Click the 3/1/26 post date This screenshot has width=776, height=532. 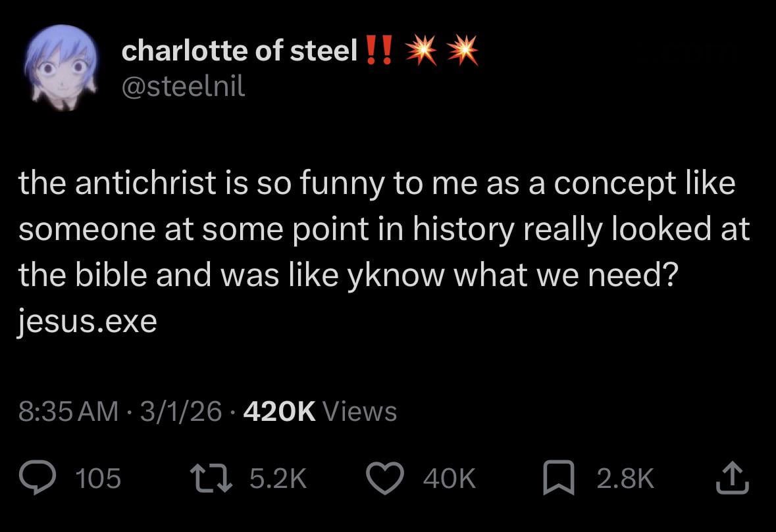(x=180, y=412)
